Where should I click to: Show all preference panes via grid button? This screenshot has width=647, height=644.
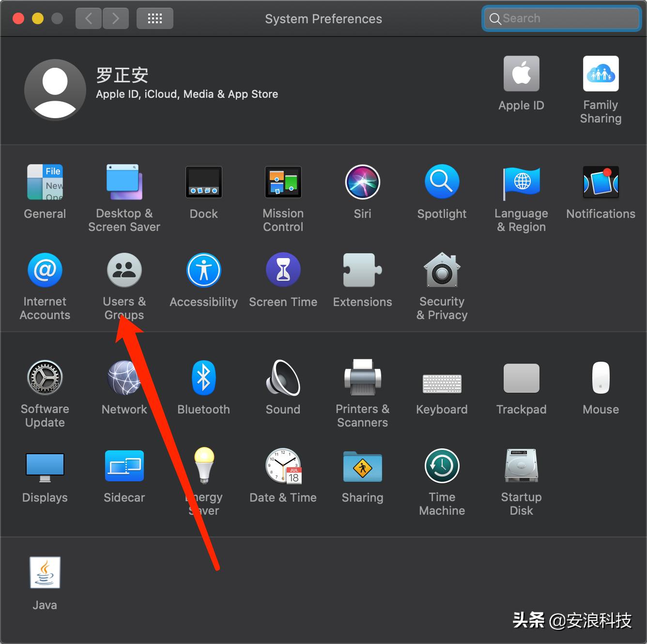click(154, 18)
